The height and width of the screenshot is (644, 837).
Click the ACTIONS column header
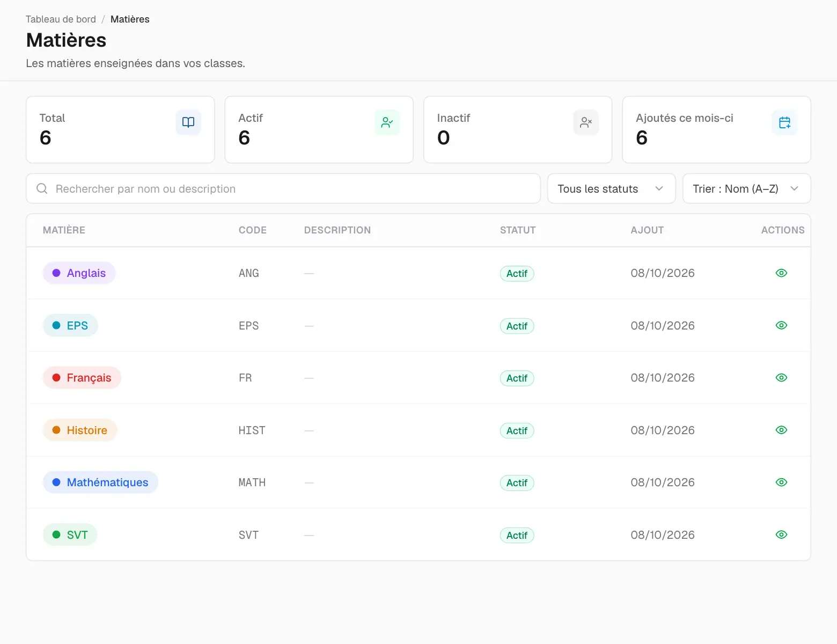click(x=783, y=230)
